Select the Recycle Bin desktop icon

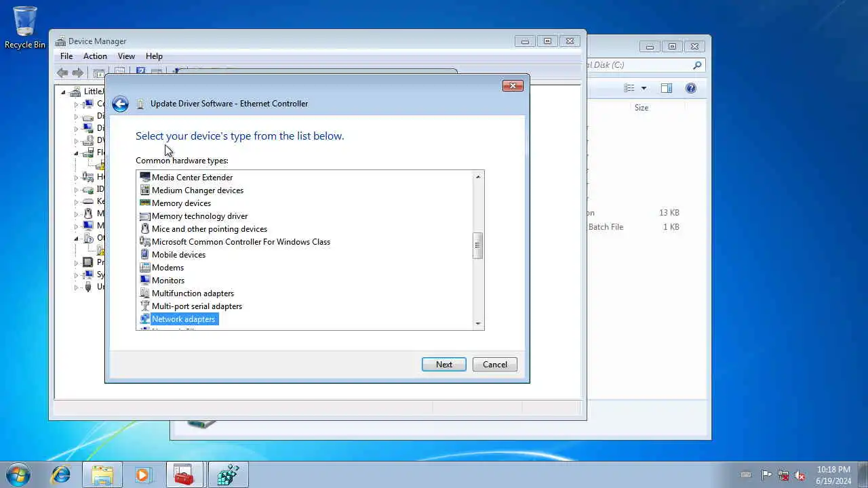[x=24, y=28]
